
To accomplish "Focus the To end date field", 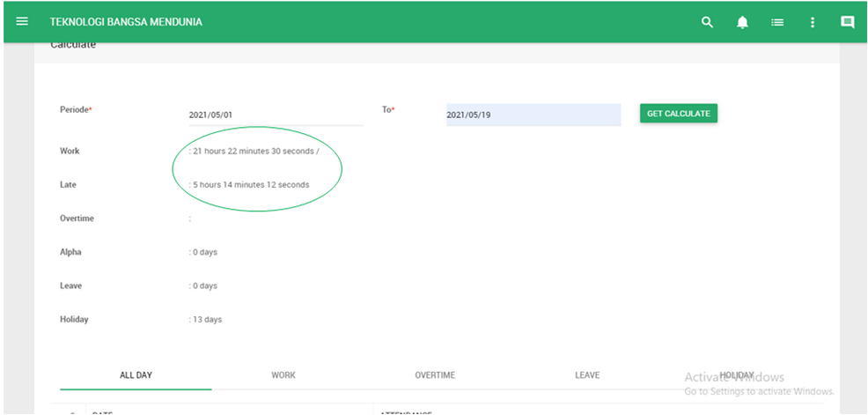I will 533,115.
